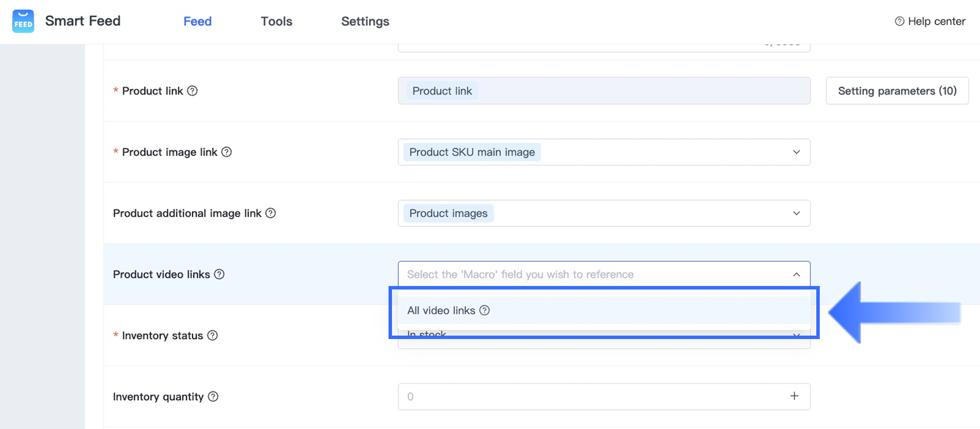Screen dimensions: 980x429
Task: Switch to the Feed tab
Action: click(x=197, y=21)
